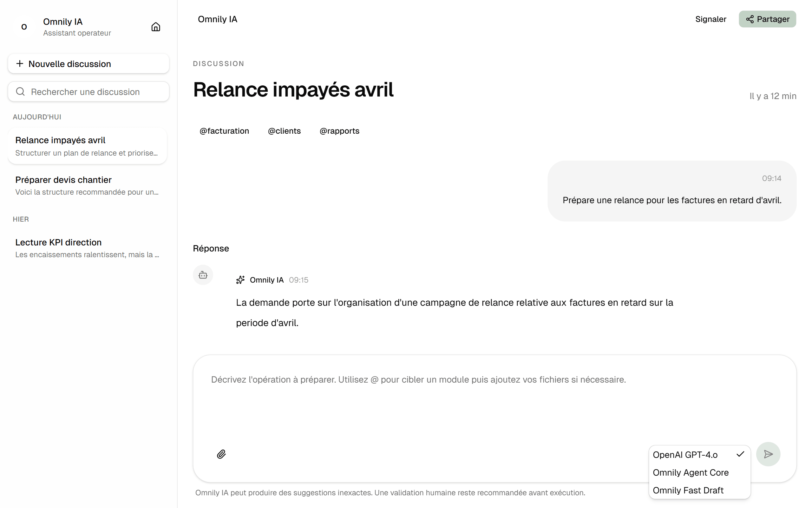Choose OpenAI GPT-4.o in the model list

[699, 455]
